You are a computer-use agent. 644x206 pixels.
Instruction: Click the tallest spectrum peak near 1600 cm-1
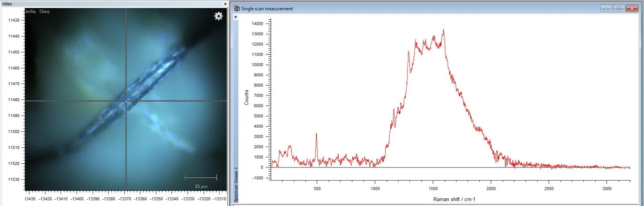444,29
